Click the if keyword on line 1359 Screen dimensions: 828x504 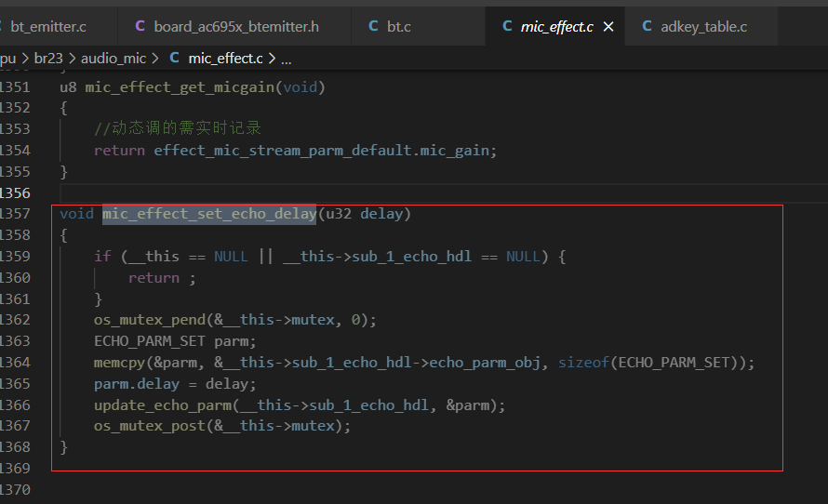coord(102,257)
